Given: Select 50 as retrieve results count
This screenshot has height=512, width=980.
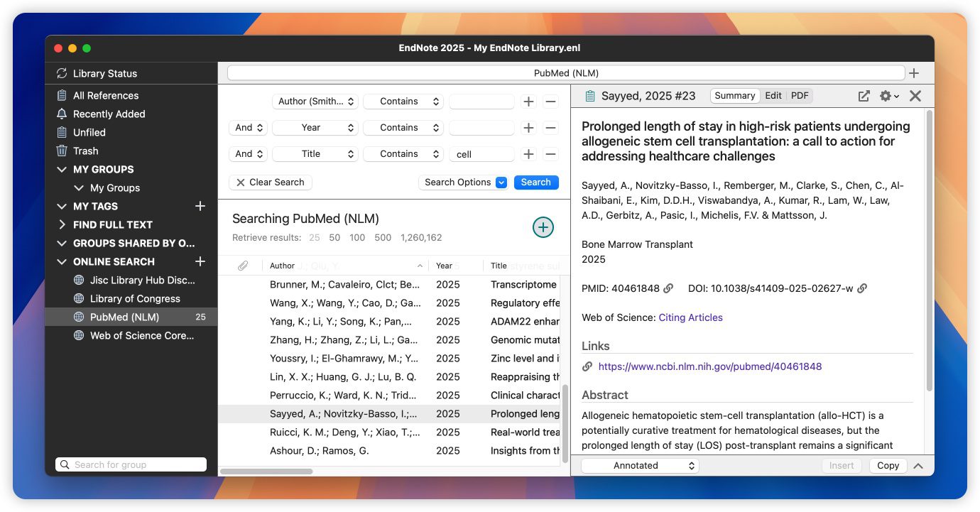Looking at the screenshot, I should click(x=334, y=238).
